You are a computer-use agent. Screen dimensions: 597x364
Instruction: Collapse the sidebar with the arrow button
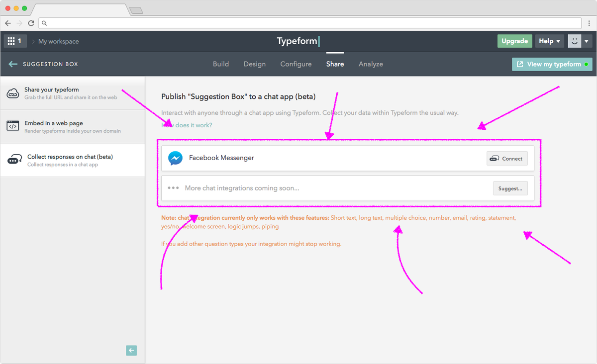(x=131, y=351)
